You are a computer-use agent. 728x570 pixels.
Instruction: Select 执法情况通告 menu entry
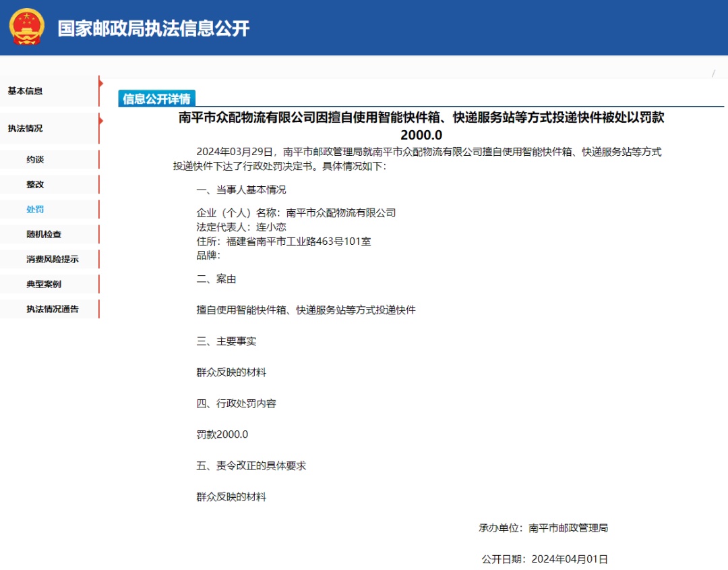click(53, 309)
